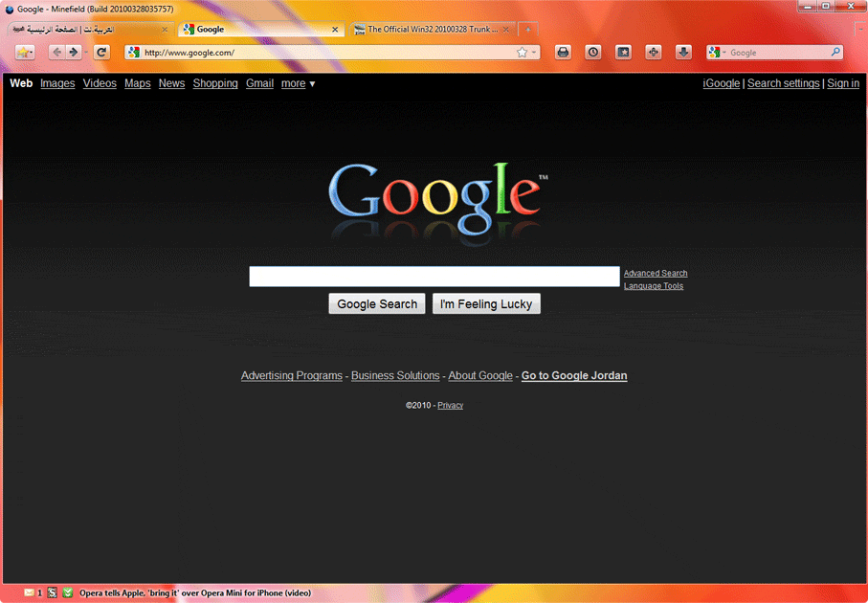Click the search magnifier icon
868x603 pixels.
[x=835, y=53]
